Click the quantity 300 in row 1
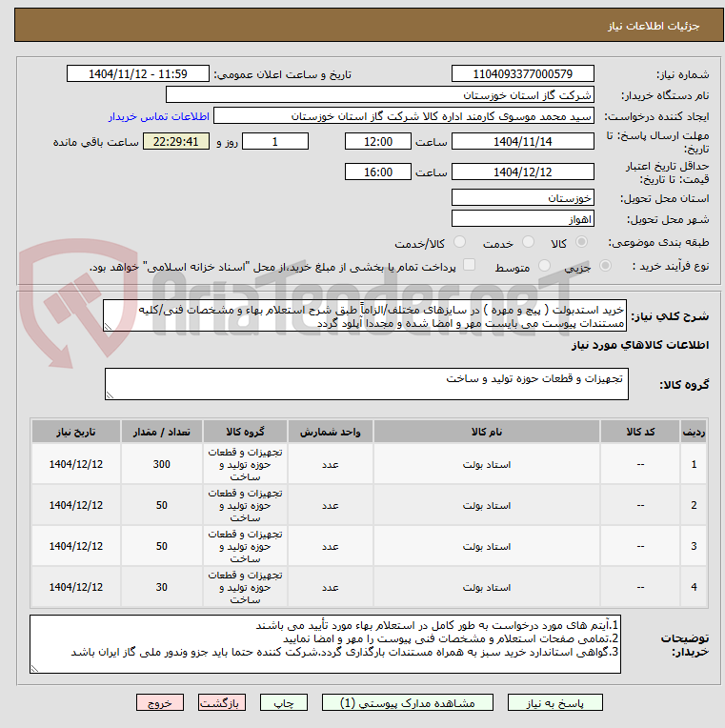725x728 pixels. [x=162, y=464]
